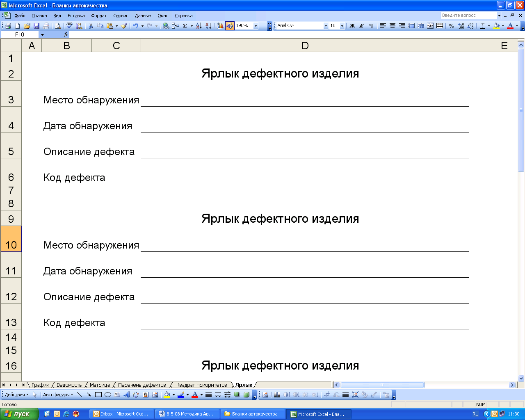This screenshot has height=420, width=525.
Task: Open the Chart Wizard icon
Action: coord(220,26)
